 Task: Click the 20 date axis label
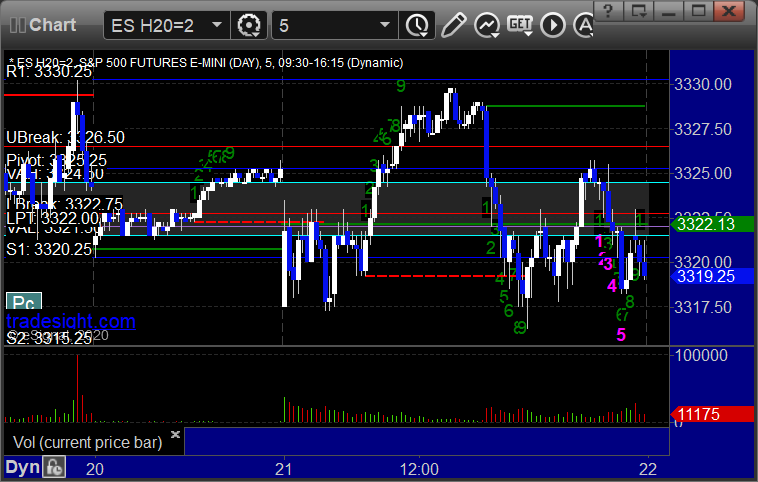point(95,469)
